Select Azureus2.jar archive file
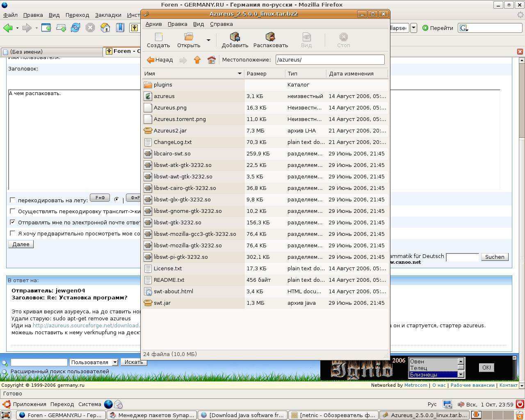 coord(265,130)
